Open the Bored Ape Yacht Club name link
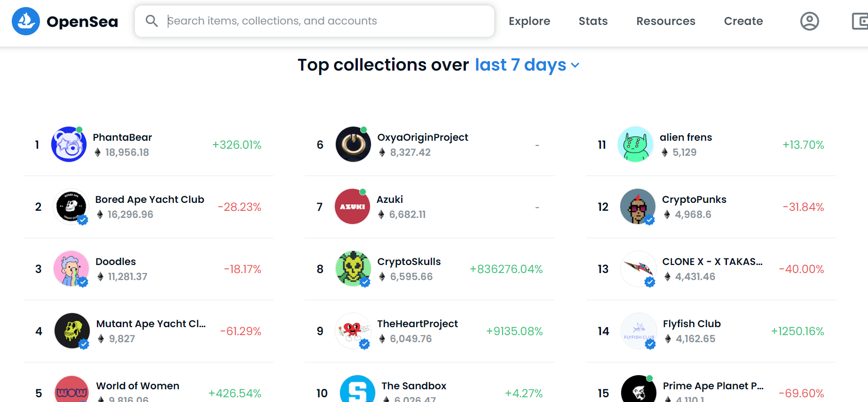Image resolution: width=868 pixels, height=402 pixels. coord(150,200)
